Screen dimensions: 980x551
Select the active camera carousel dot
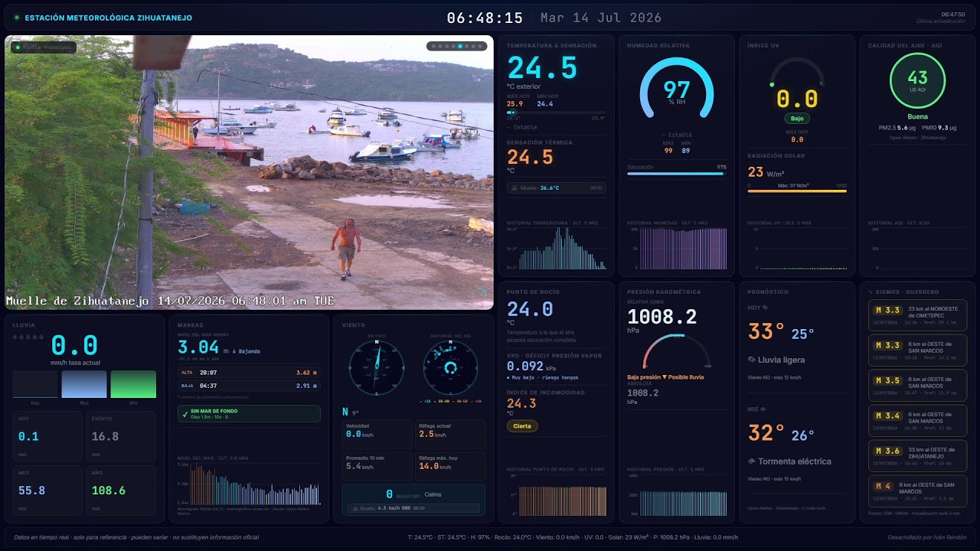459,46
